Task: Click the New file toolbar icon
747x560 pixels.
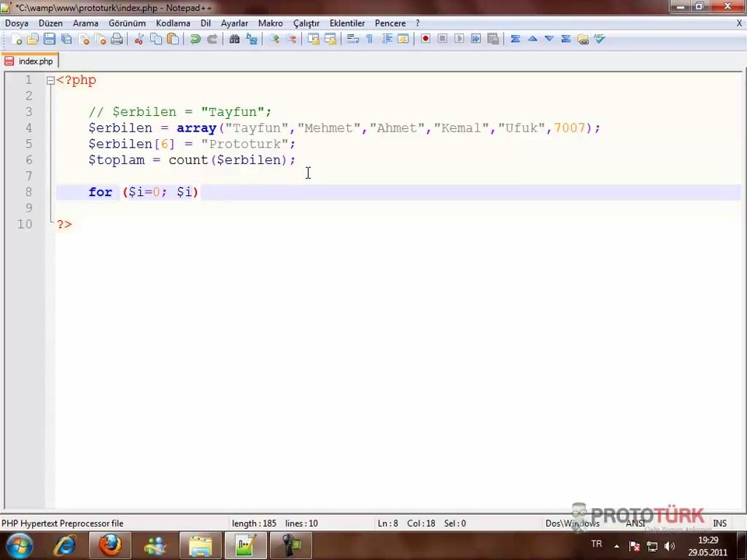Action: pyautogui.click(x=16, y=39)
